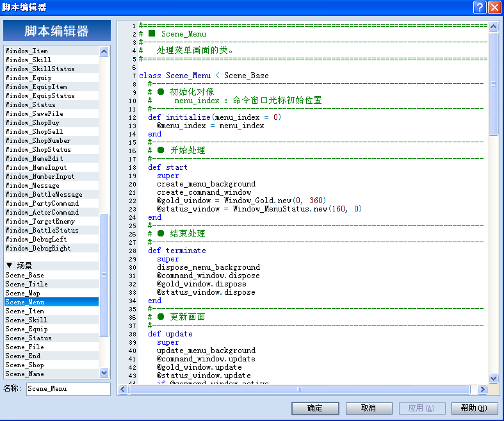Image resolution: width=504 pixels, height=421 pixels.
Task: Select Scene_Map script
Action: (51, 293)
